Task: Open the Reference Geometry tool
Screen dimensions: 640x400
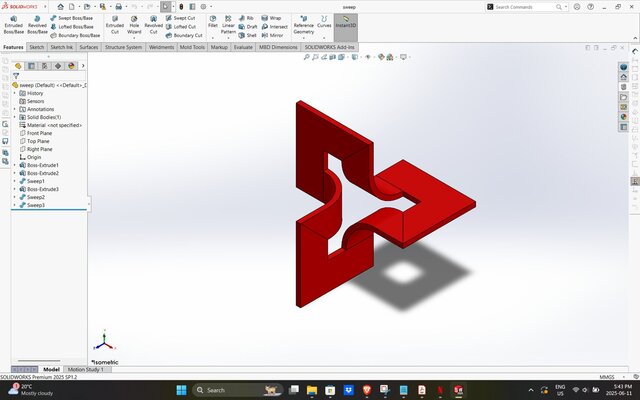Action: tap(303, 24)
